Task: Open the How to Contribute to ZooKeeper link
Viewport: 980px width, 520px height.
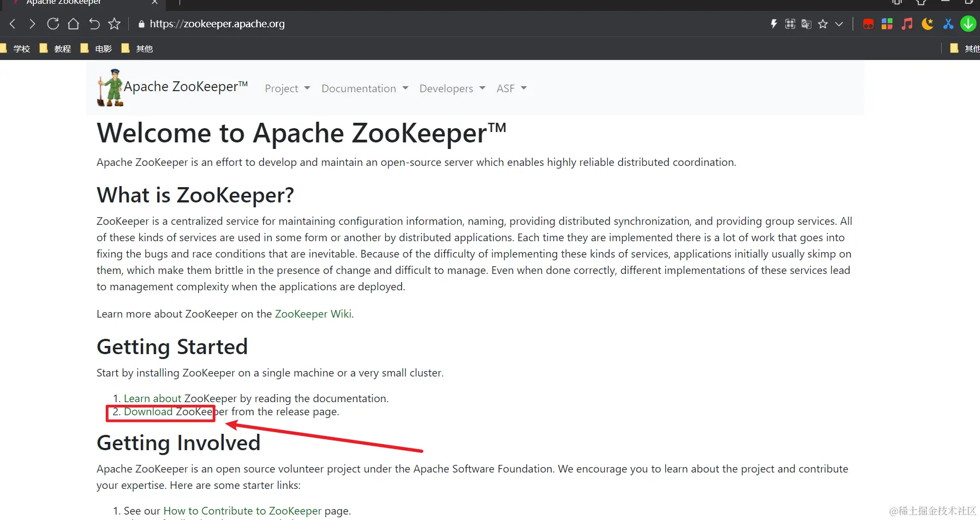Action: click(242, 511)
